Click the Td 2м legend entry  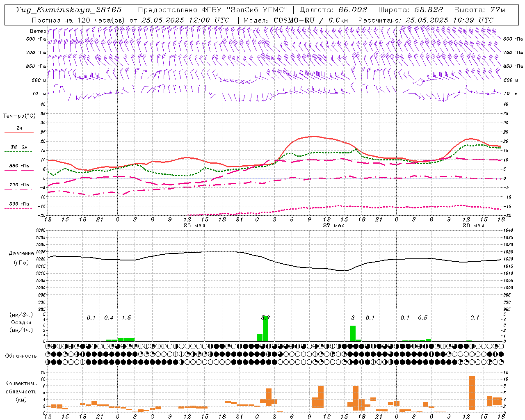click(x=19, y=147)
